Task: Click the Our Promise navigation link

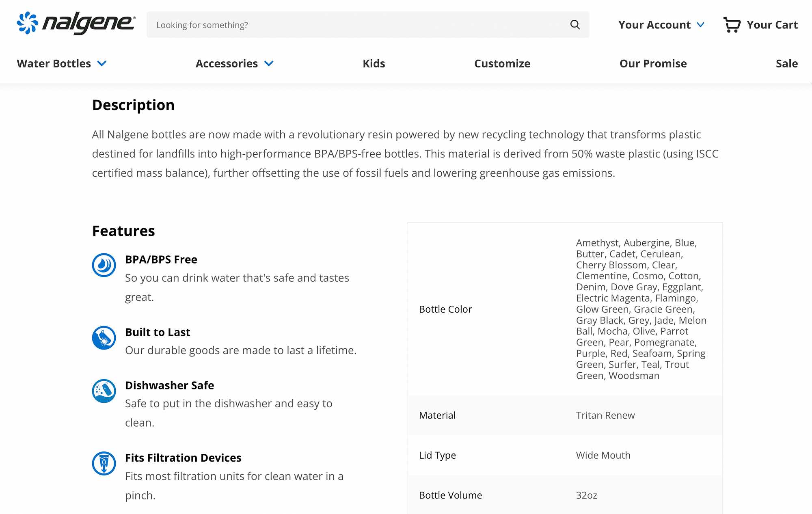Action: (653, 63)
